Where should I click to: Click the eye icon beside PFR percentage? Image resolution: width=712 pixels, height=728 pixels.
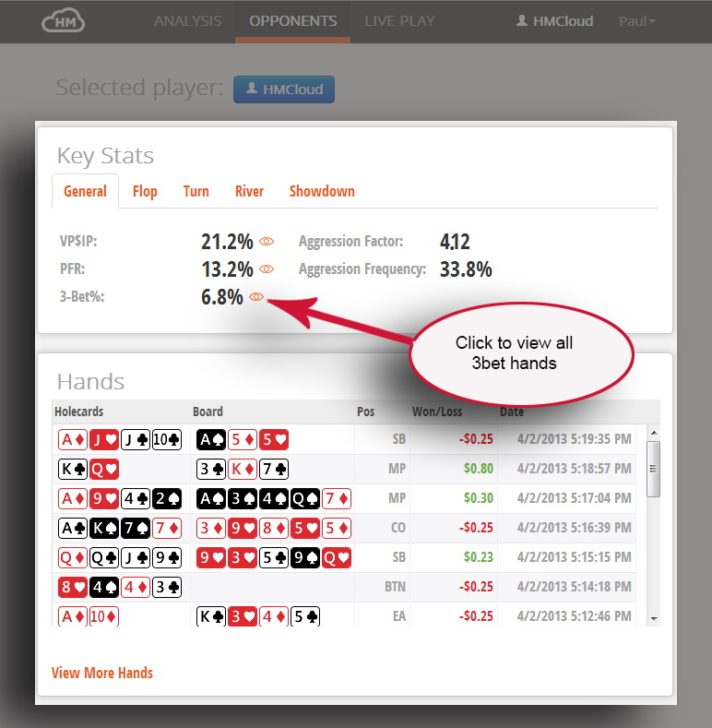coord(267,269)
